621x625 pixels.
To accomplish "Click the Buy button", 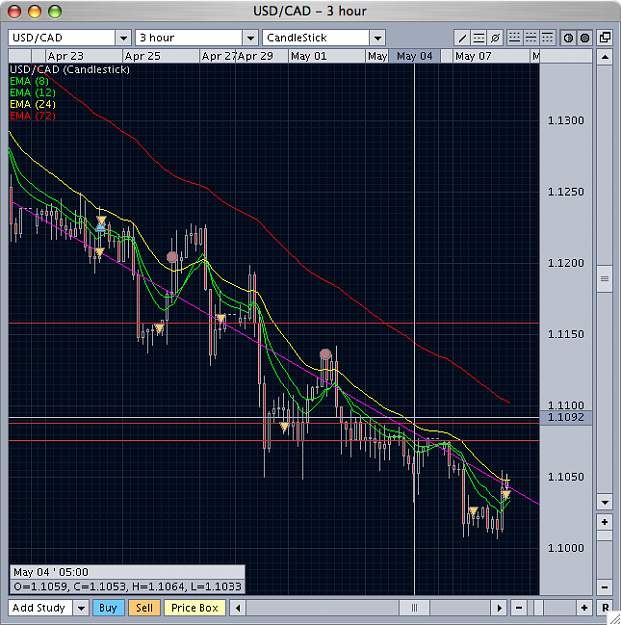I will (108, 608).
